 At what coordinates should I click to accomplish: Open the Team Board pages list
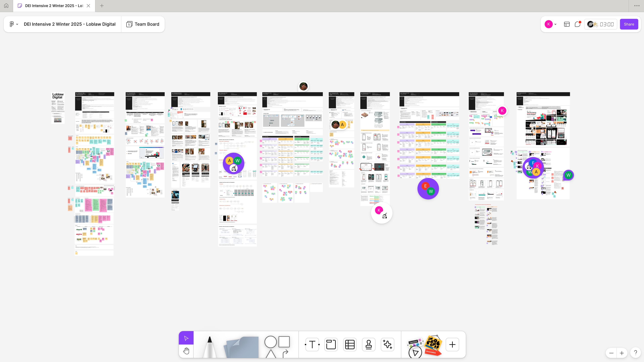pyautogui.click(x=143, y=24)
